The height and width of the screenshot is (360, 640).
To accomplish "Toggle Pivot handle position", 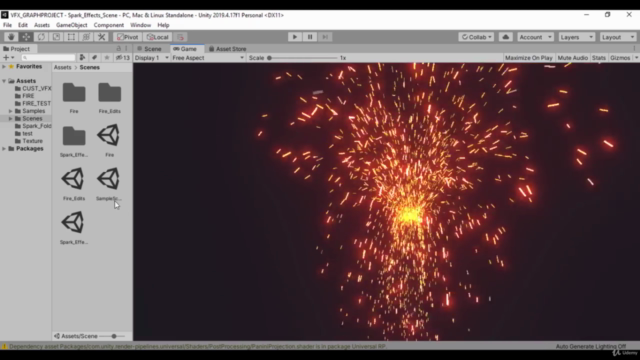I will (127, 37).
